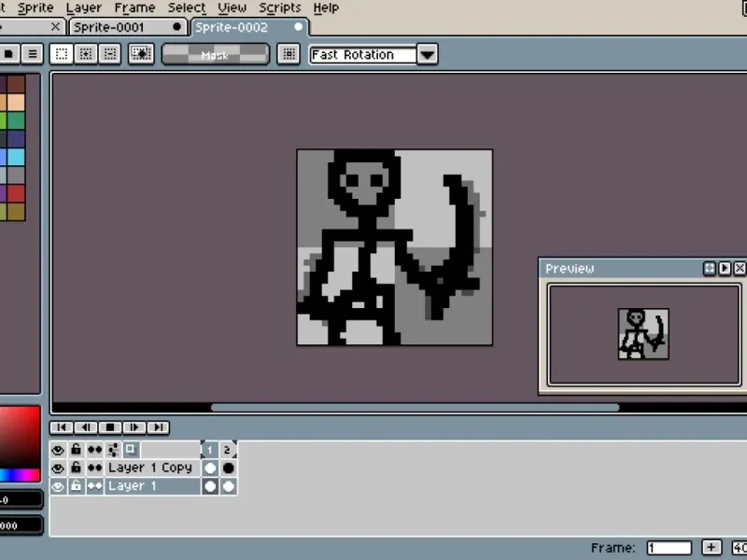The width and height of the screenshot is (747, 560).
Task: Open the View menu
Action: [x=232, y=7]
